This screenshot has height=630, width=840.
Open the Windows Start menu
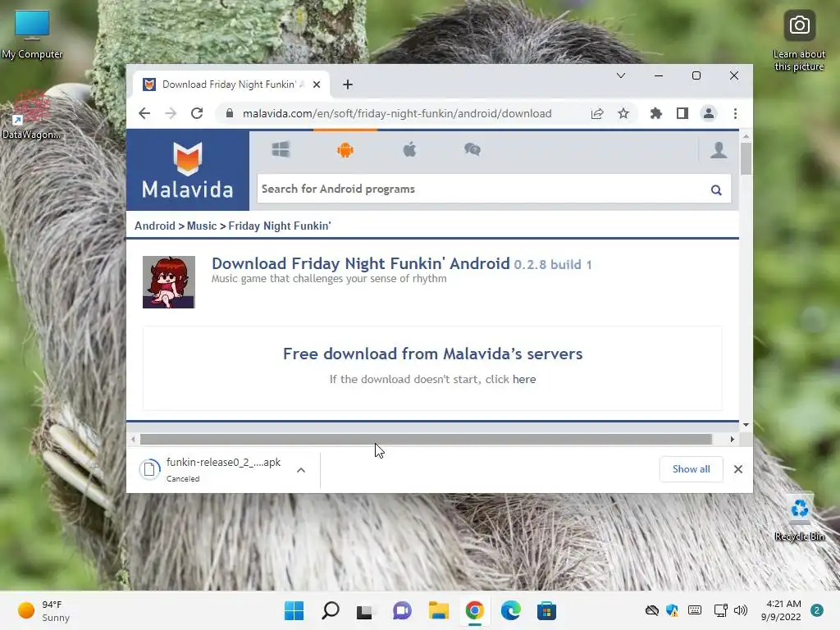click(294, 610)
